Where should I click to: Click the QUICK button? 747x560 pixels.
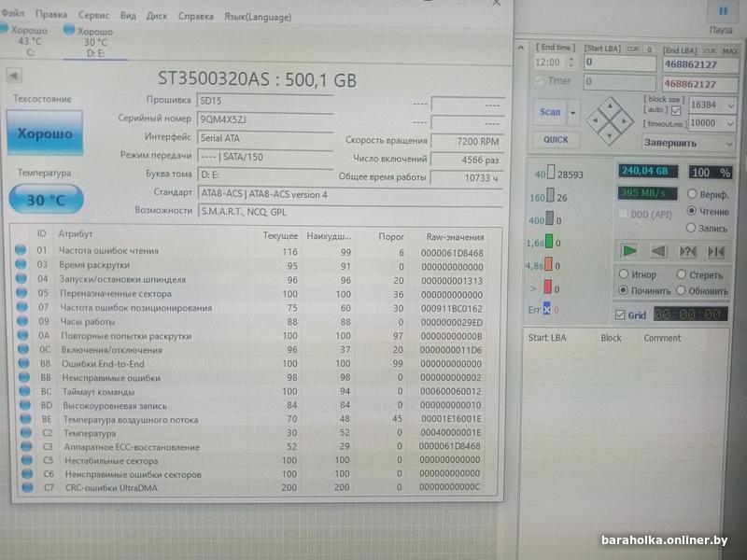coord(556,139)
